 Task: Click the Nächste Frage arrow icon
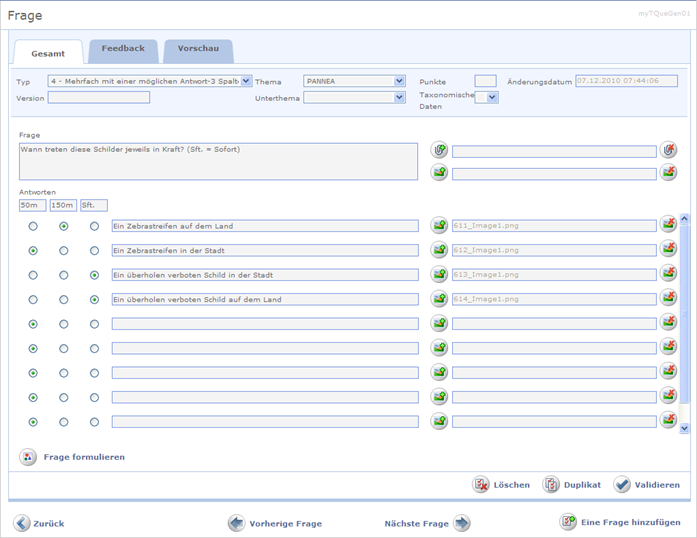pyautogui.click(x=461, y=523)
